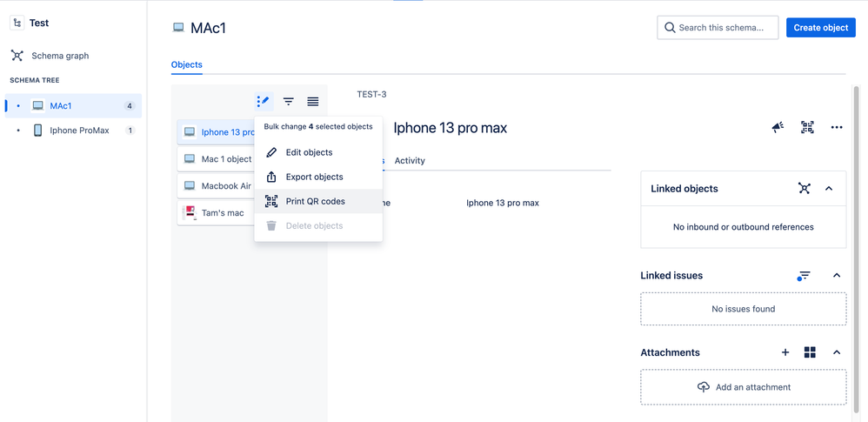868x422 pixels.
Task: Click the laptop icon next to MAc1 heading
Action: tap(178, 28)
